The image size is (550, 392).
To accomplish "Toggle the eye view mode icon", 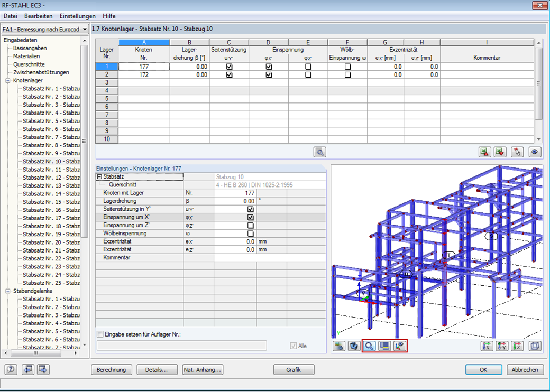I will (535, 152).
